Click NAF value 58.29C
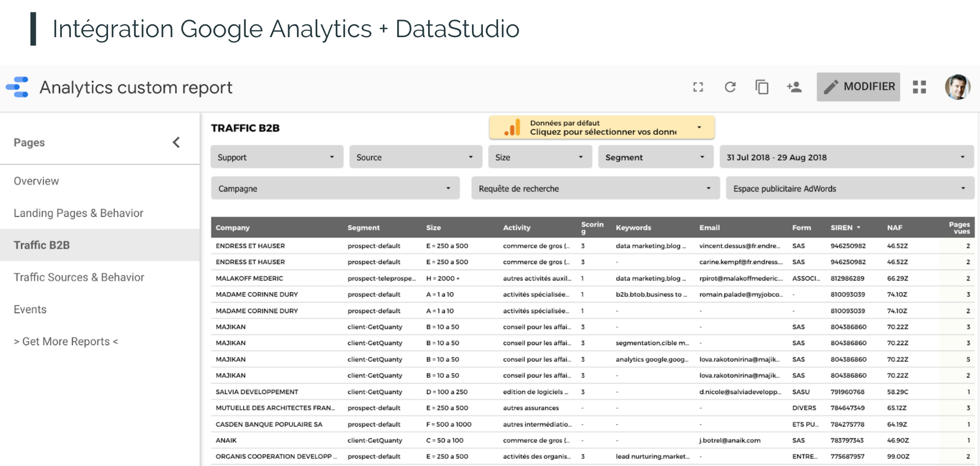The width and height of the screenshot is (980, 466). click(898, 392)
